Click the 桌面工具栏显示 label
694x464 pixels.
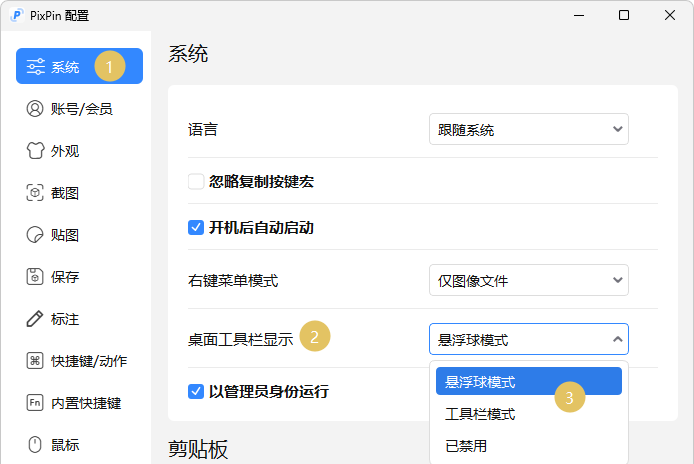(x=240, y=340)
